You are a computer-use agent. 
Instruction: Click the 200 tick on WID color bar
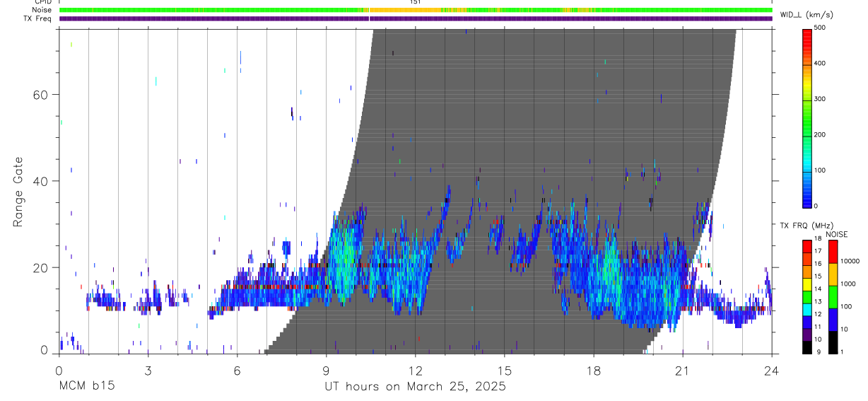tap(820, 135)
